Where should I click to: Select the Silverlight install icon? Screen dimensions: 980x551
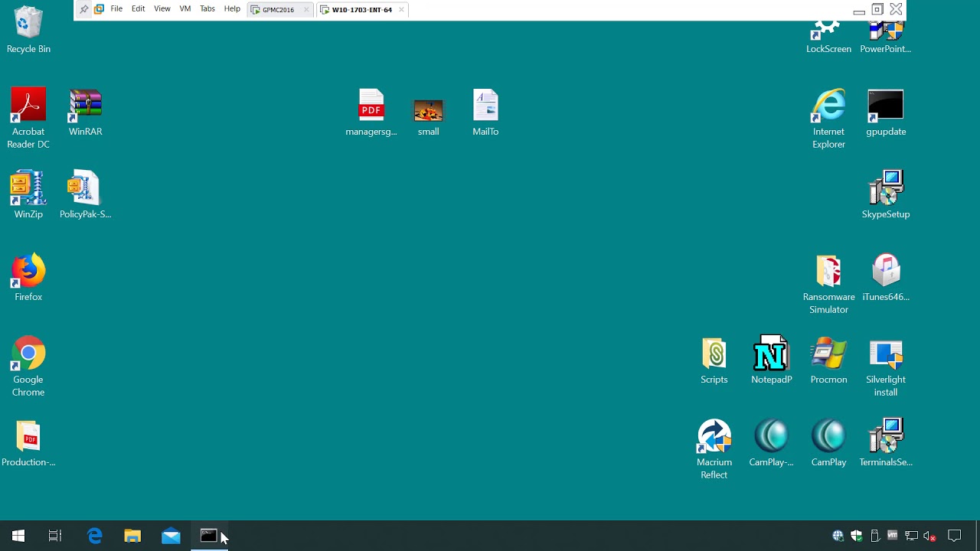pos(886,367)
